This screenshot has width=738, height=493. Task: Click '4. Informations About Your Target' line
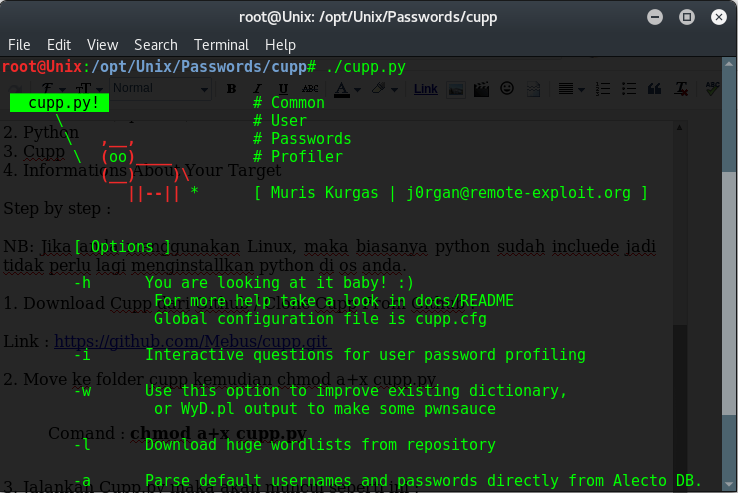coord(142,170)
